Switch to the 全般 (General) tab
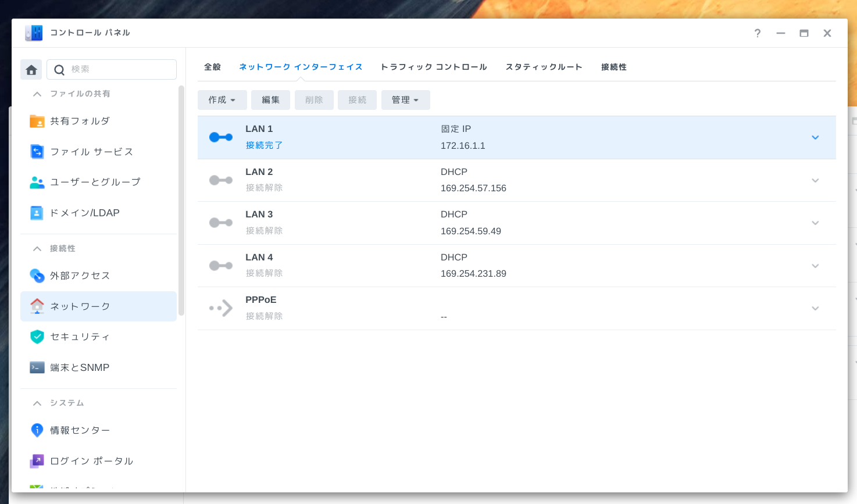 [x=212, y=67]
